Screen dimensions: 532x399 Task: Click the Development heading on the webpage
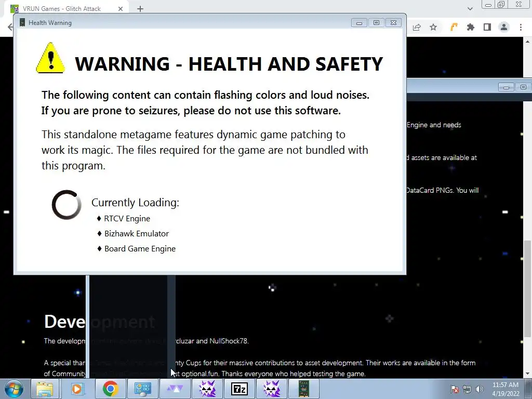click(x=100, y=321)
